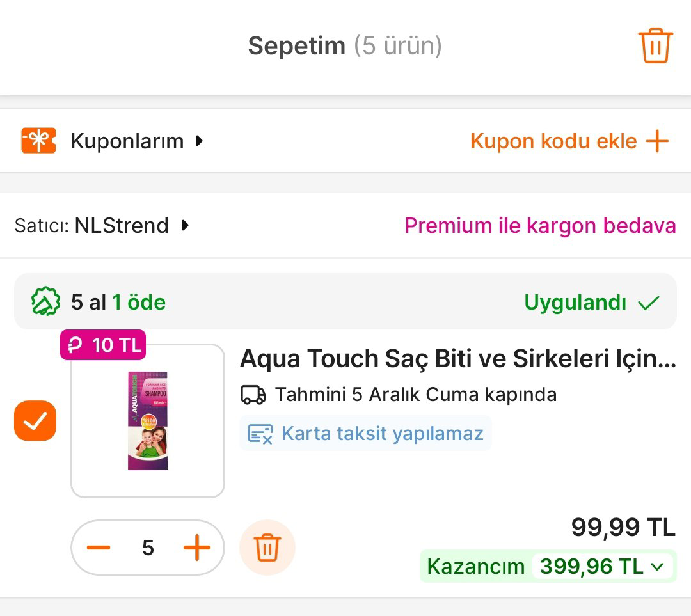Deselect the Aqua Touch product checkbox
This screenshot has height=616, width=691.
click(35, 420)
